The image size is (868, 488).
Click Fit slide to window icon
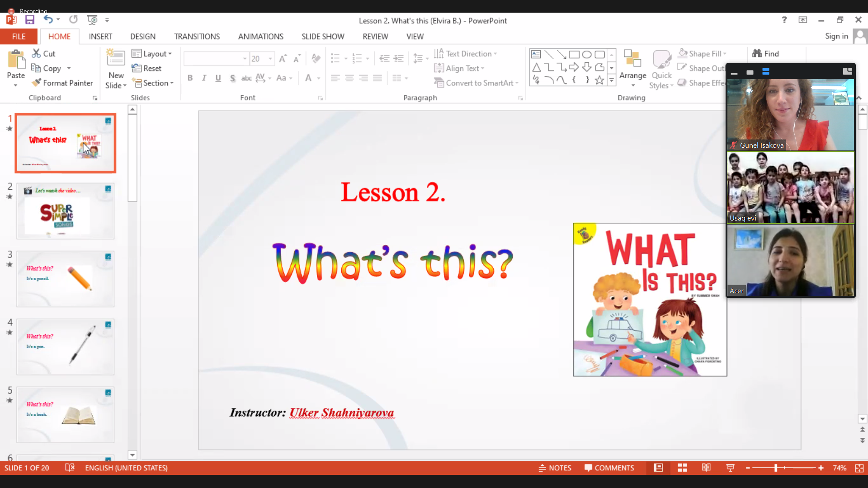[859, 468]
